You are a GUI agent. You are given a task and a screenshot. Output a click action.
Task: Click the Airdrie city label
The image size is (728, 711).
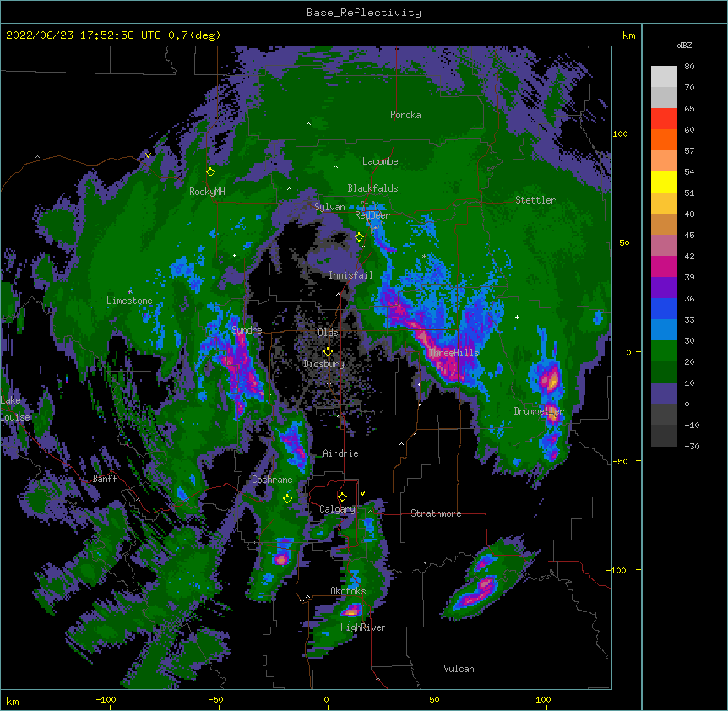[340, 453]
